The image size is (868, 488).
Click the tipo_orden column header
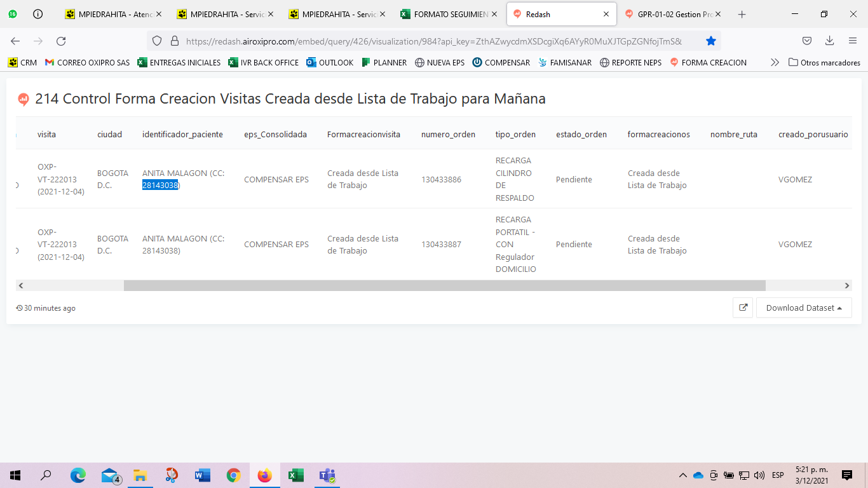(515, 134)
